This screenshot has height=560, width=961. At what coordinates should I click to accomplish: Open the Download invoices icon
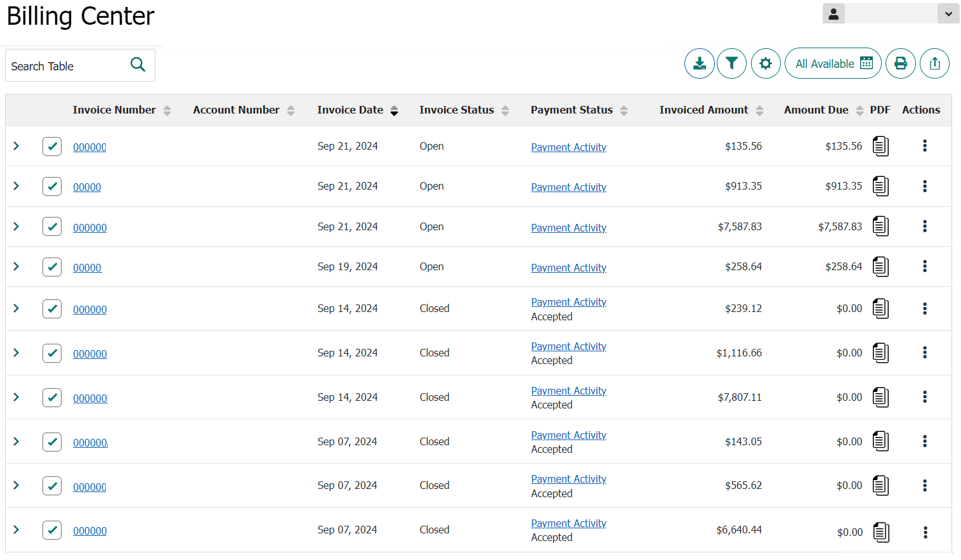[699, 63]
